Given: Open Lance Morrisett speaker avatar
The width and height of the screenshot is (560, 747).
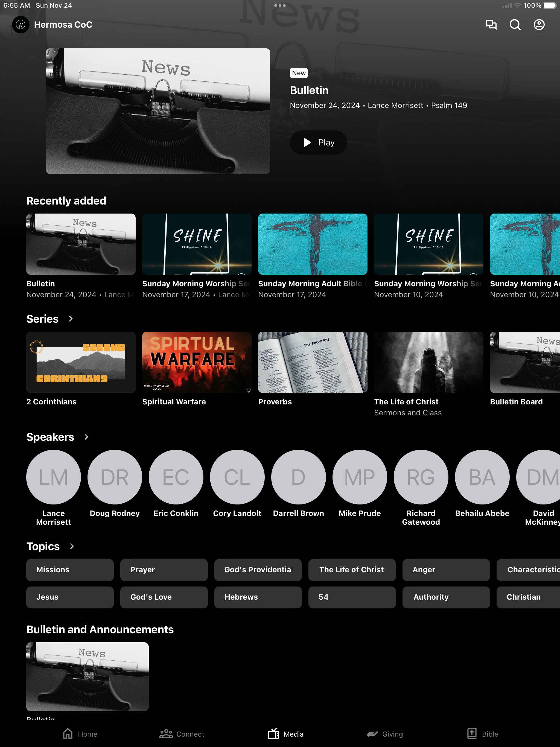Looking at the screenshot, I should tap(54, 477).
